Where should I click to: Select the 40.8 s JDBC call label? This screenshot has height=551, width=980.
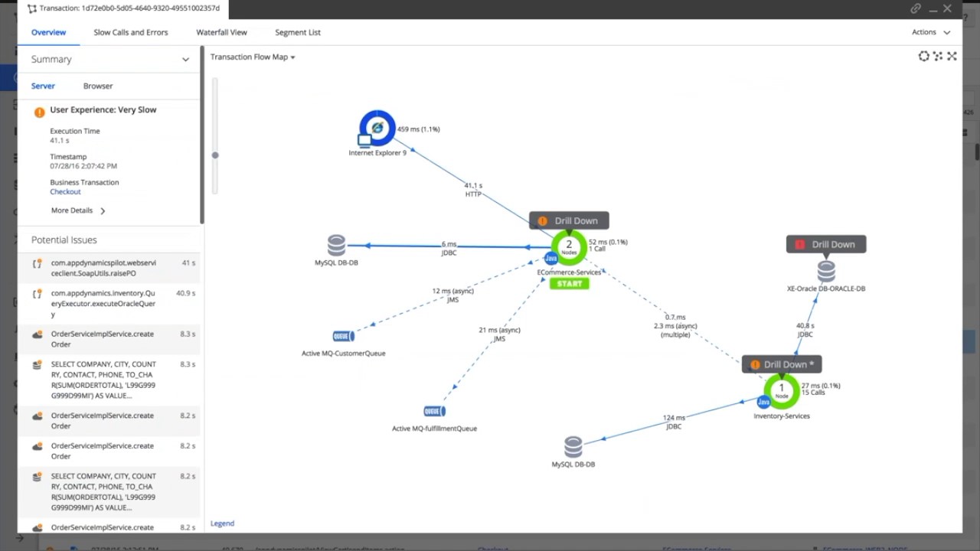(x=805, y=330)
